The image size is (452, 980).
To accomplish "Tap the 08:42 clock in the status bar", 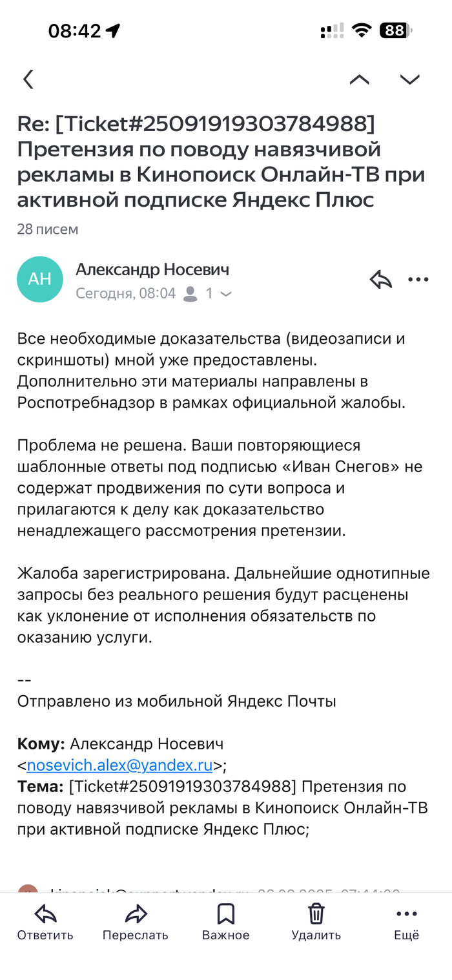I will 74,30.
